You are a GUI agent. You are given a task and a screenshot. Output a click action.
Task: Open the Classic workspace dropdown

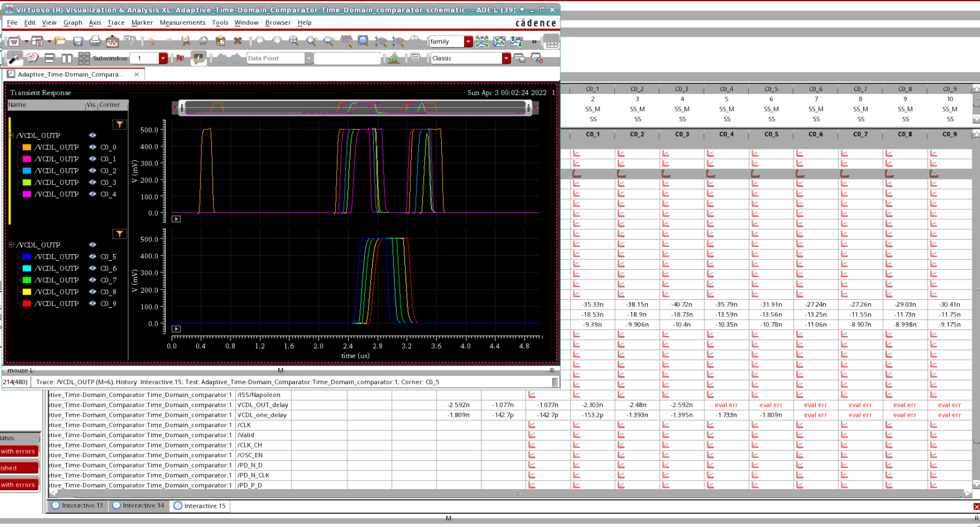tap(506, 58)
